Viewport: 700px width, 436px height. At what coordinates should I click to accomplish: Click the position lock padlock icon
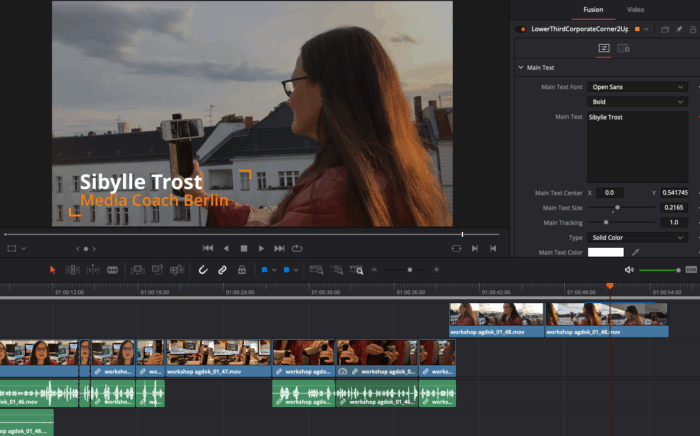click(241, 270)
